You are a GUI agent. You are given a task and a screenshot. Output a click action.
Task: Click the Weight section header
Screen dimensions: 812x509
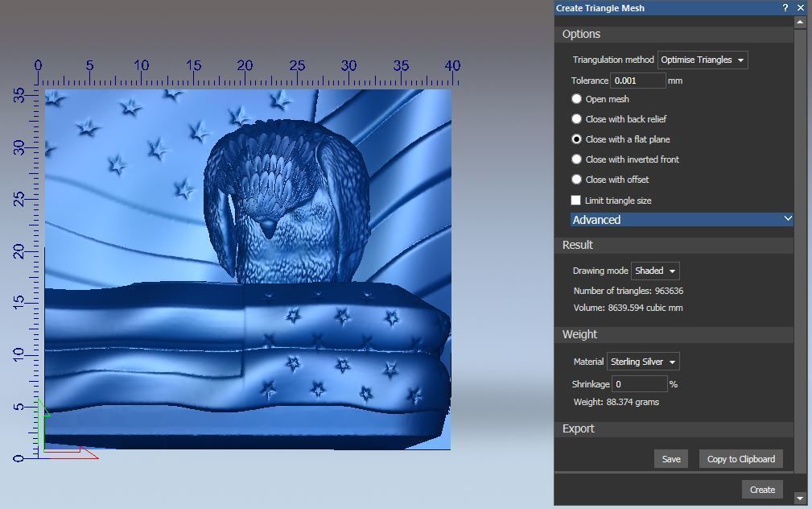click(674, 335)
